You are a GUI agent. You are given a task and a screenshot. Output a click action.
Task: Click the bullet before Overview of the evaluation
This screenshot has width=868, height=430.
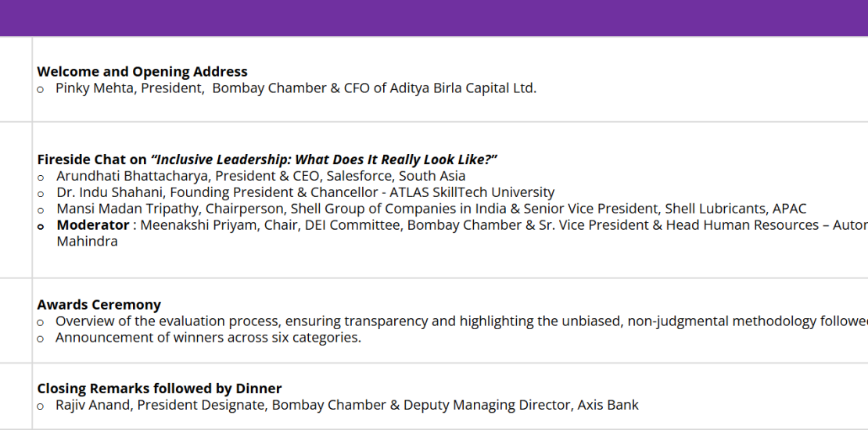tap(41, 323)
